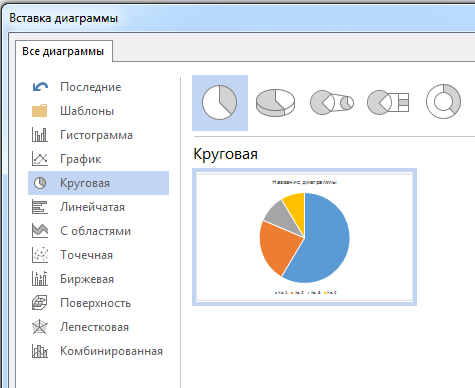The image size is (475, 388).
Task: Select the График chart type
Action: tap(98, 159)
